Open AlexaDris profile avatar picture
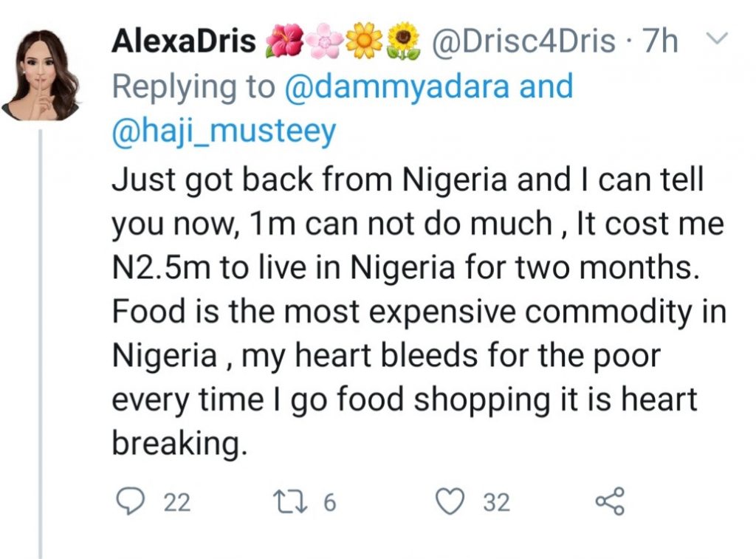Screen dimensions: 756x559 42,75
